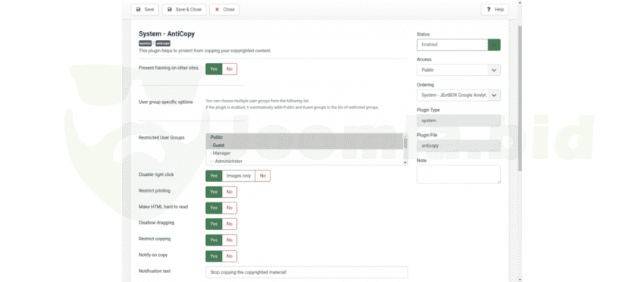
Task: Choose Images only for Disable right click
Action: (x=238, y=176)
